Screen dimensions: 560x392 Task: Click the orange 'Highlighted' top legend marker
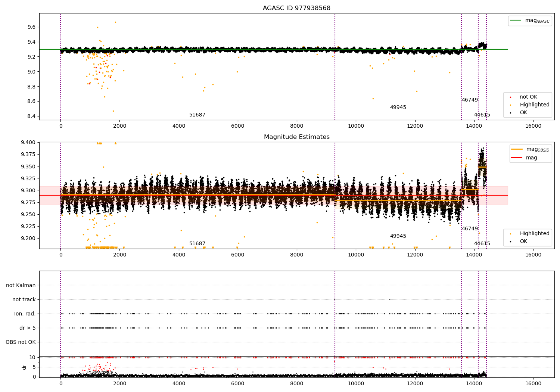(510, 105)
